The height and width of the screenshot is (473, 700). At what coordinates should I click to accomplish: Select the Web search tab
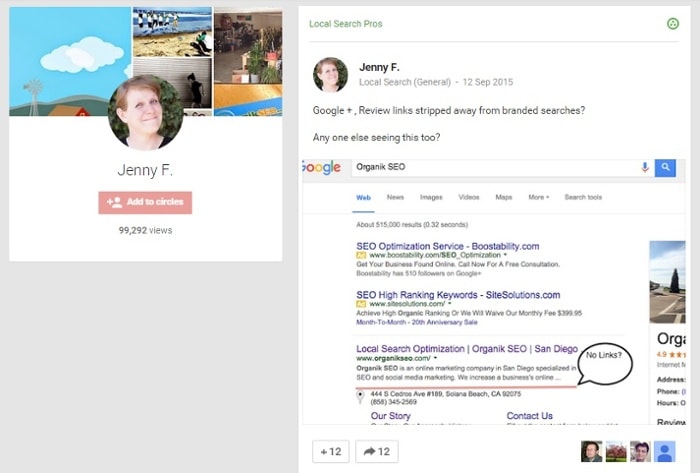click(363, 197)
